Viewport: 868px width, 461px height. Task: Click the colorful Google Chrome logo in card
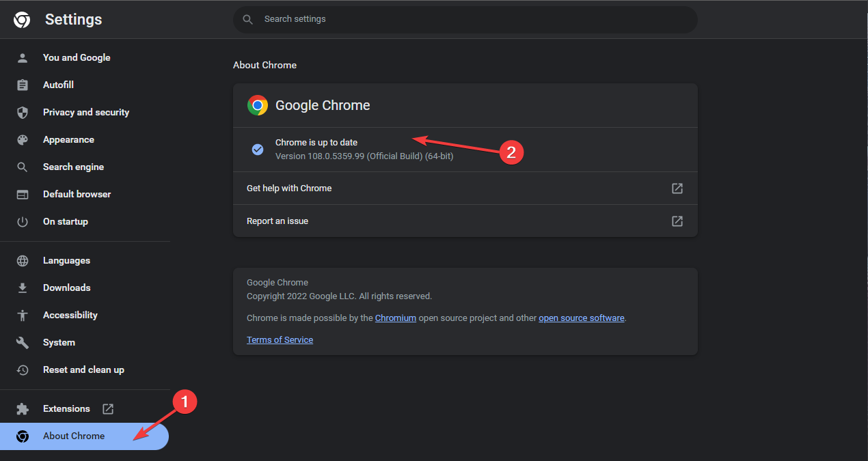[x=258, y=105]
